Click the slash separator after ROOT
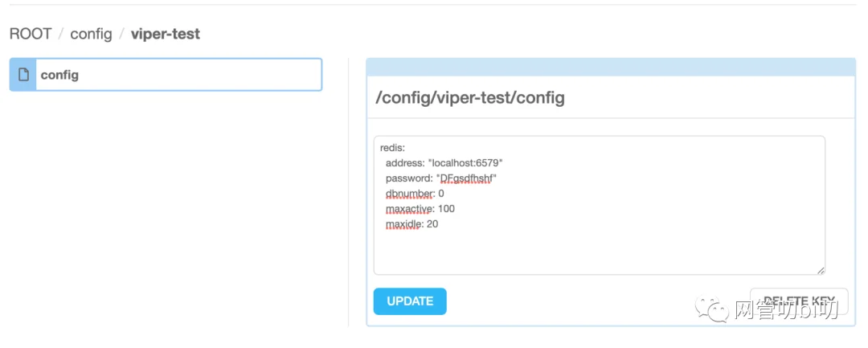 (61, 35)
